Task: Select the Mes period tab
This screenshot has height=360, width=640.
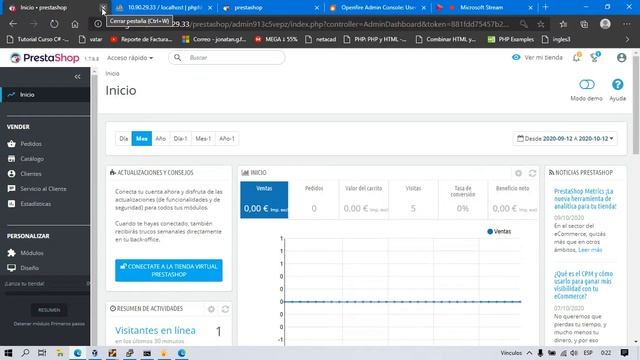Action: coord(142,138)
